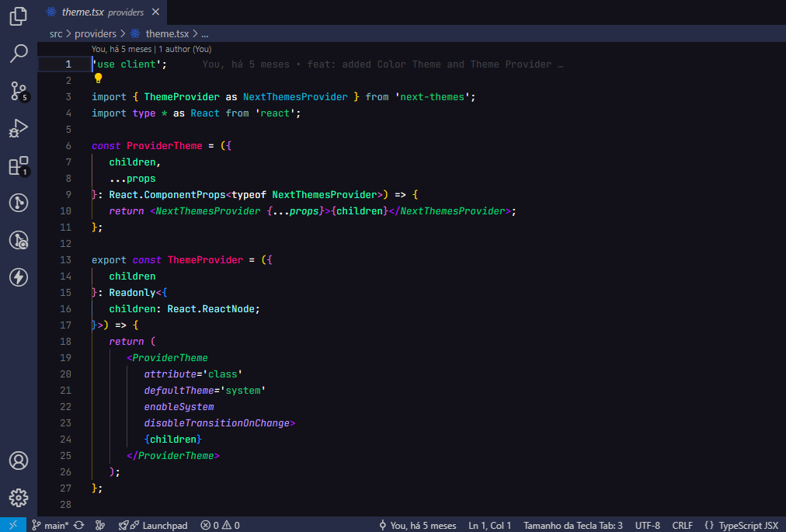Viewport: 786px width, 532px height.
Task: Click 'ThemeProvider' export name on line 13
Action: click(205, 259)
